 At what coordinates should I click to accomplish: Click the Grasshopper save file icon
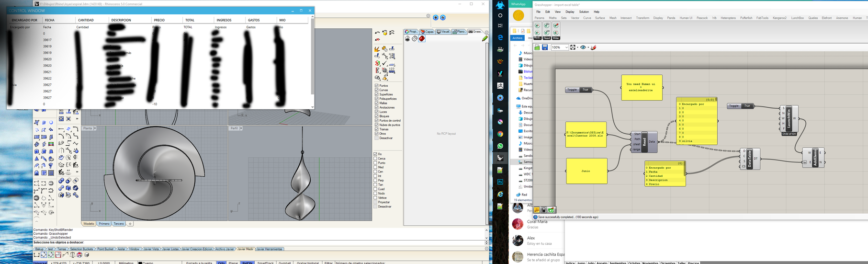tap(544, 47)
